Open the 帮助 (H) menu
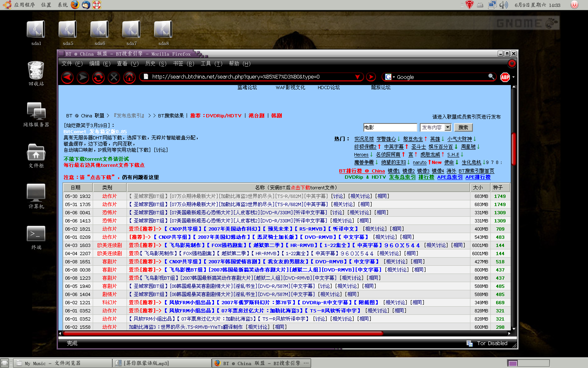This screenshot has height=368, width=588. click(x=240, y=64)
